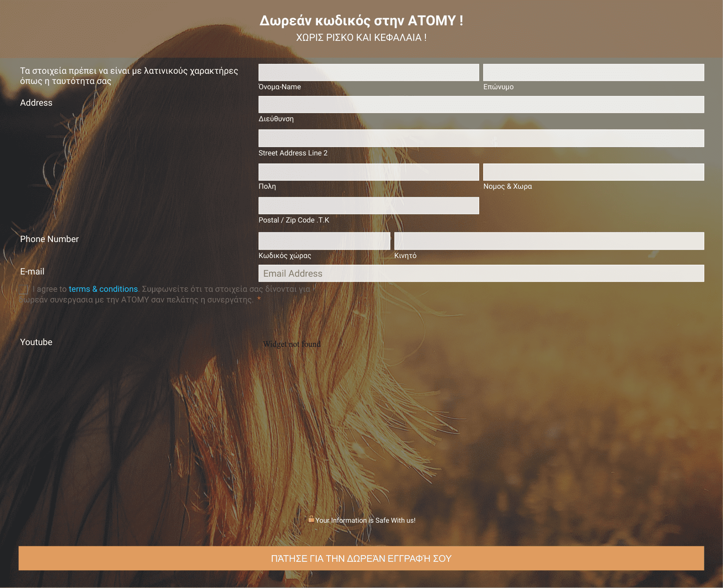Click the padlock icon near safety notice
The image size is (723, 588).
click(x=311, y=519)
